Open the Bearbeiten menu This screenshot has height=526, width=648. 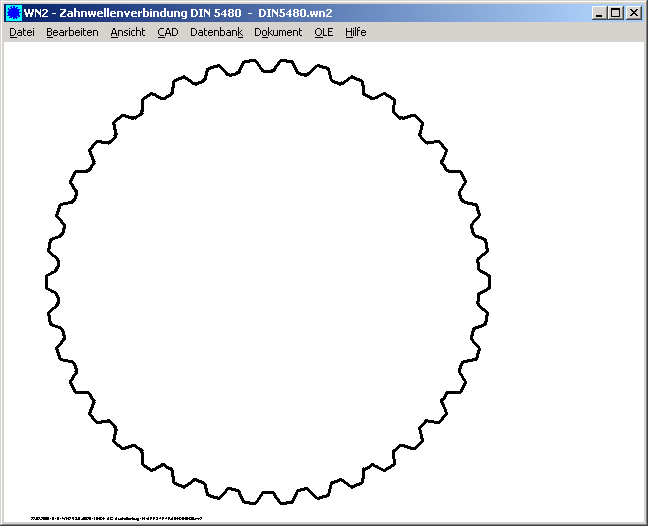pos(72,32)
